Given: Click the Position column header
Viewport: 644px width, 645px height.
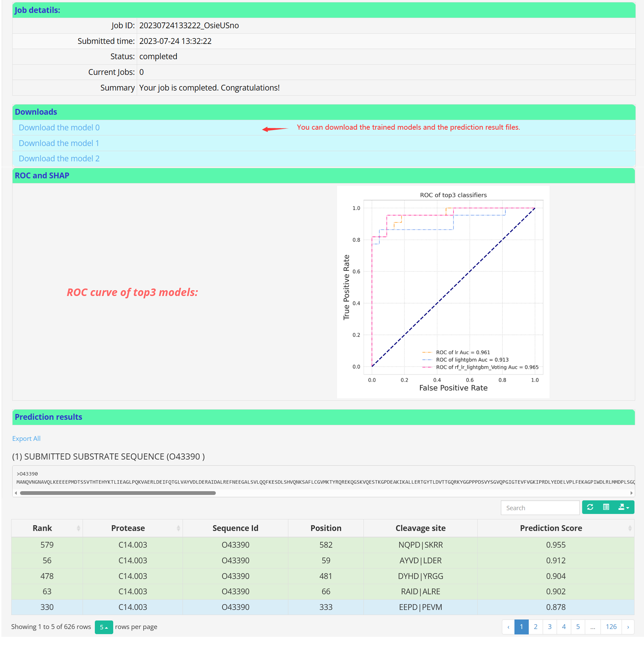Looking at the screenshot, I should point(326,528).
